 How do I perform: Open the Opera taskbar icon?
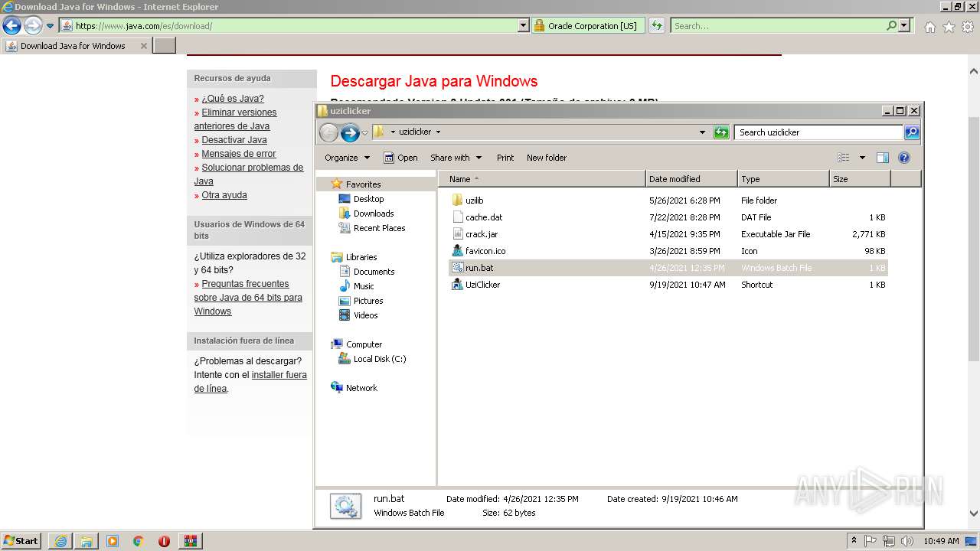(164, 541)
